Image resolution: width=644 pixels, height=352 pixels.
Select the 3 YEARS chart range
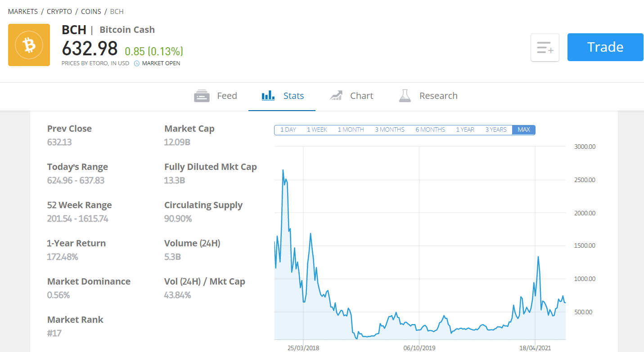click(496, 129)
